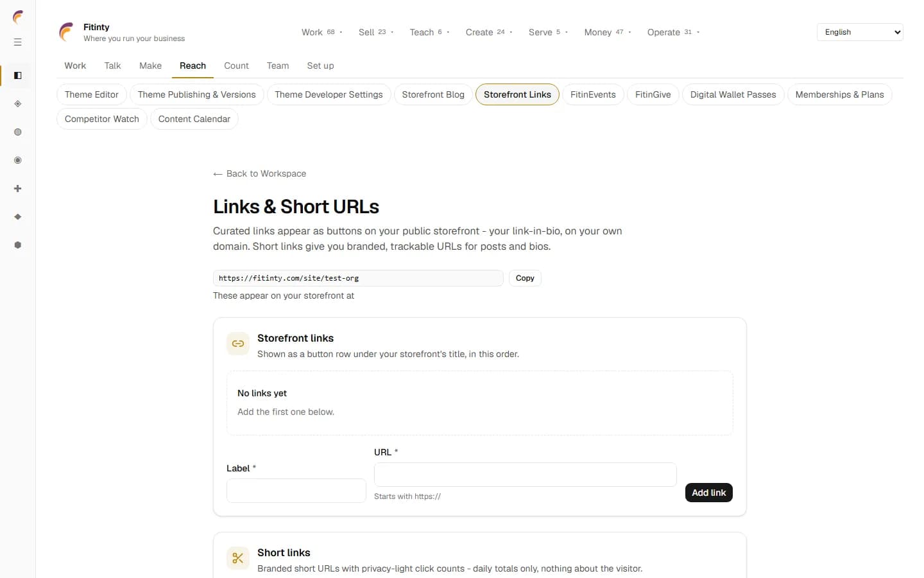
Task: Switch to the Set up tab
Action: (320, 66)
